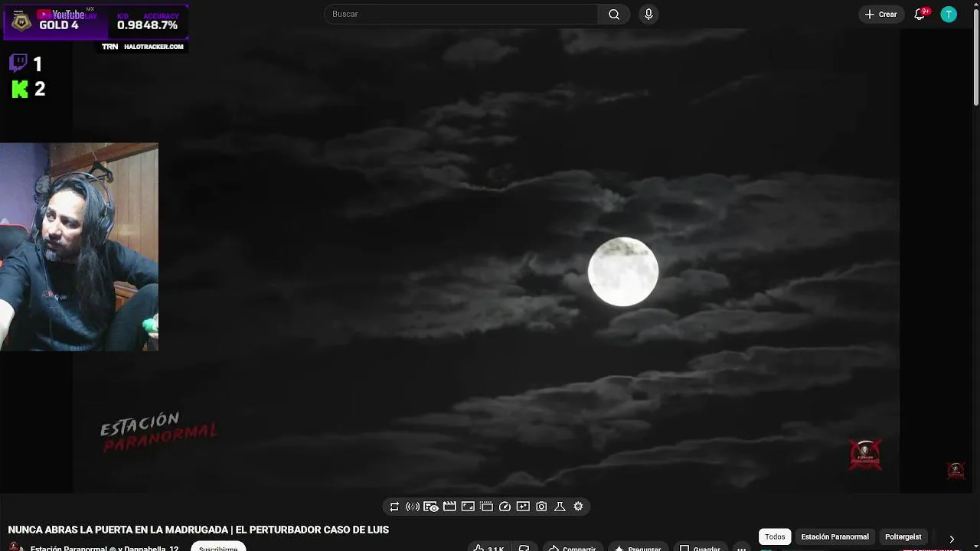Screen dimensions: 980x551
Task: Click the loop button in the enhancer toolbar
Action: click(394, 507)
